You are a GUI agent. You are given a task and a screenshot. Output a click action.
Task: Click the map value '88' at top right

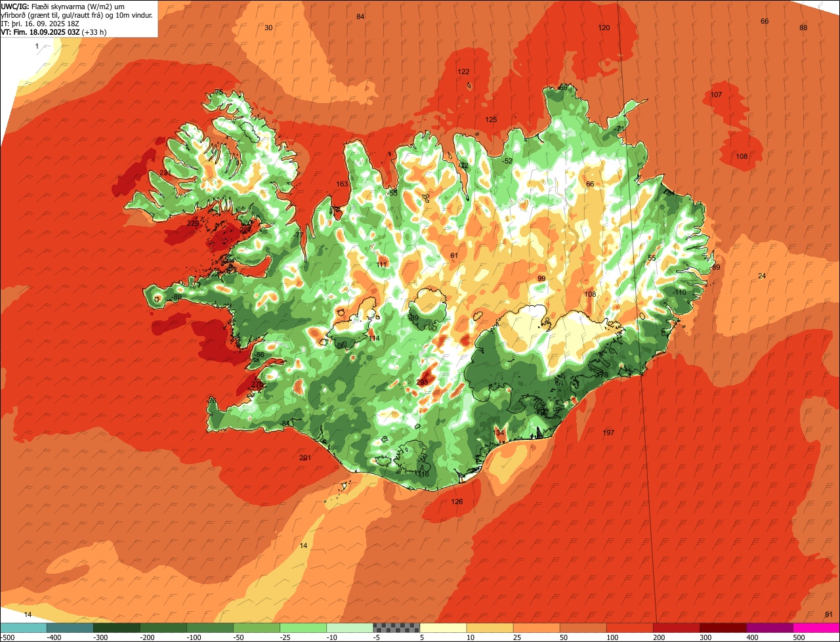803,28
